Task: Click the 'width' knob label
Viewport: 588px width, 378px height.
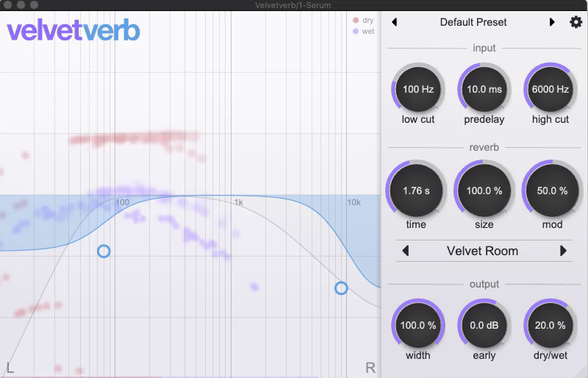Action: [418, 355]
